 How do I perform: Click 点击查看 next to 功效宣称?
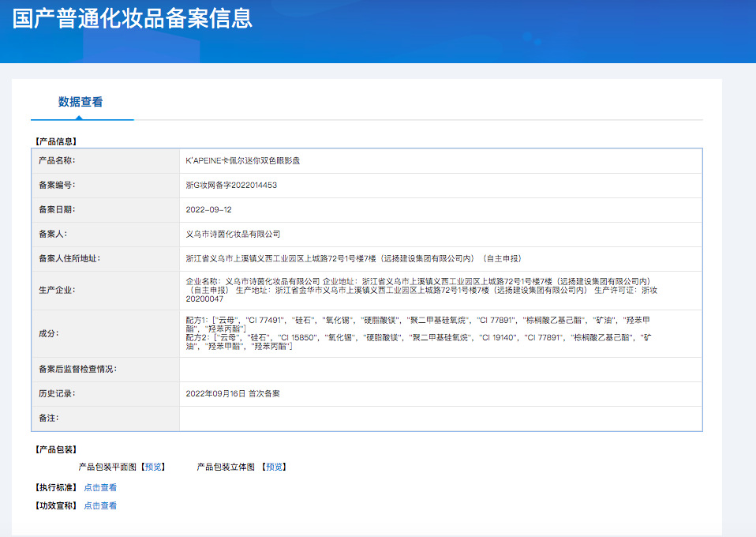(x=100, y=505)
